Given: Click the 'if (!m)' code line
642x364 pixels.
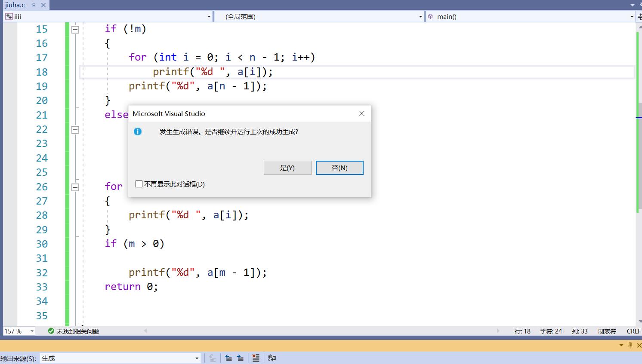Looking at the screenshot, I should [126, 29].
